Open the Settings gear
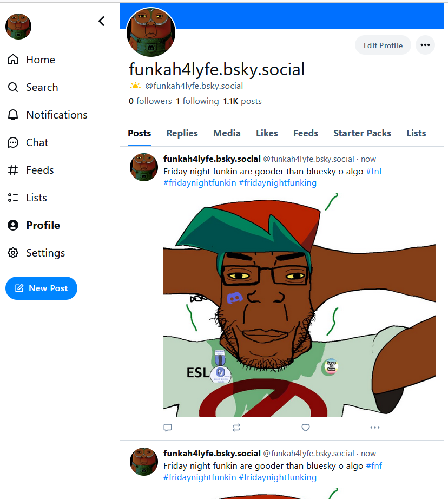448x499 pixels. (13, 253)
